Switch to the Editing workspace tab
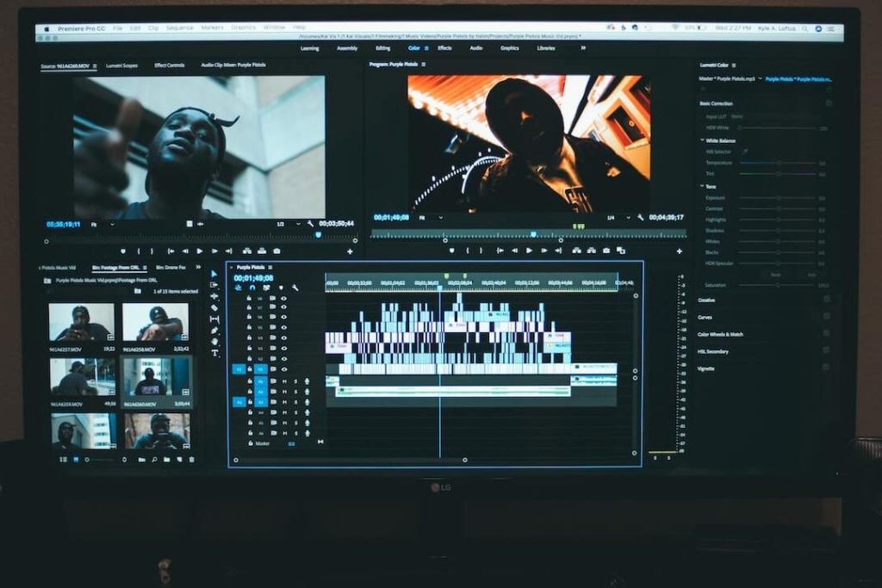Screen dimensions: 882x588 pyautogui.click(x=382, y=48)
